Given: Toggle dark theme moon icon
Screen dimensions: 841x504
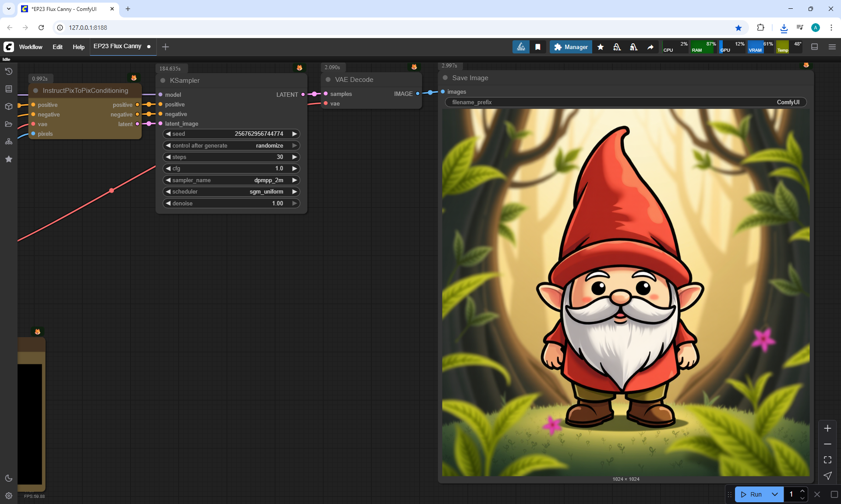Looking at the screenshot, I should 9,478.
